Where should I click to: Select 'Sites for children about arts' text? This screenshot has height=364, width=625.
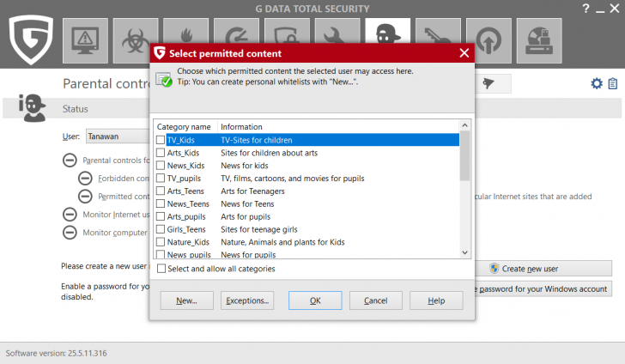click(269, 153)
